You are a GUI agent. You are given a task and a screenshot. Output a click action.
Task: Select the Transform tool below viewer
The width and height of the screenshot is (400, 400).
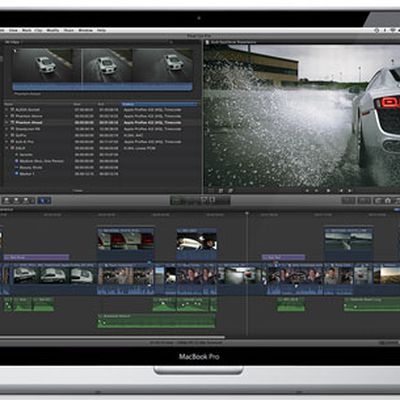click(x=211, y=191)
